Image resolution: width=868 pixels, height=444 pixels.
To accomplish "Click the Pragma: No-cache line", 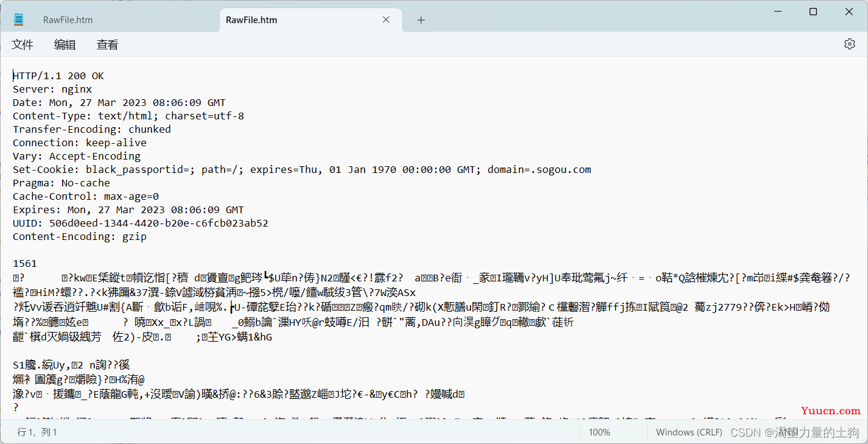I will click(x=61, y=183).
